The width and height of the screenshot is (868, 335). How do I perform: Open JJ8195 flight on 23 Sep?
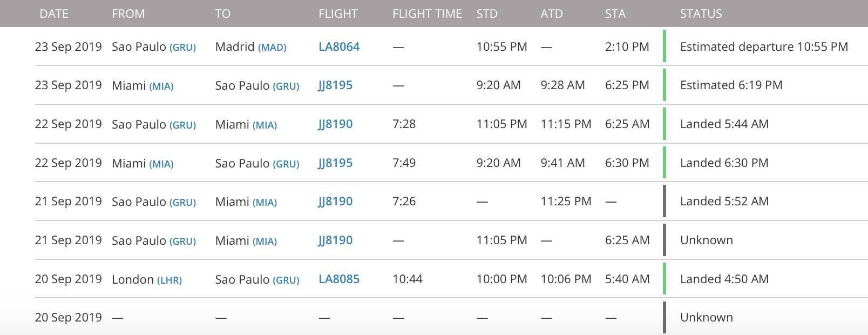pyautogui.click(x=335, y=85)
